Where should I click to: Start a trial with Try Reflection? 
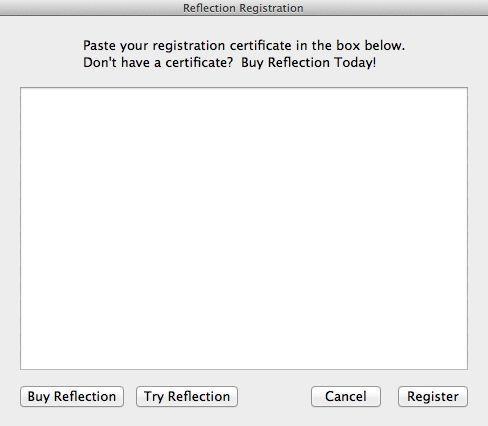point(187,396)
